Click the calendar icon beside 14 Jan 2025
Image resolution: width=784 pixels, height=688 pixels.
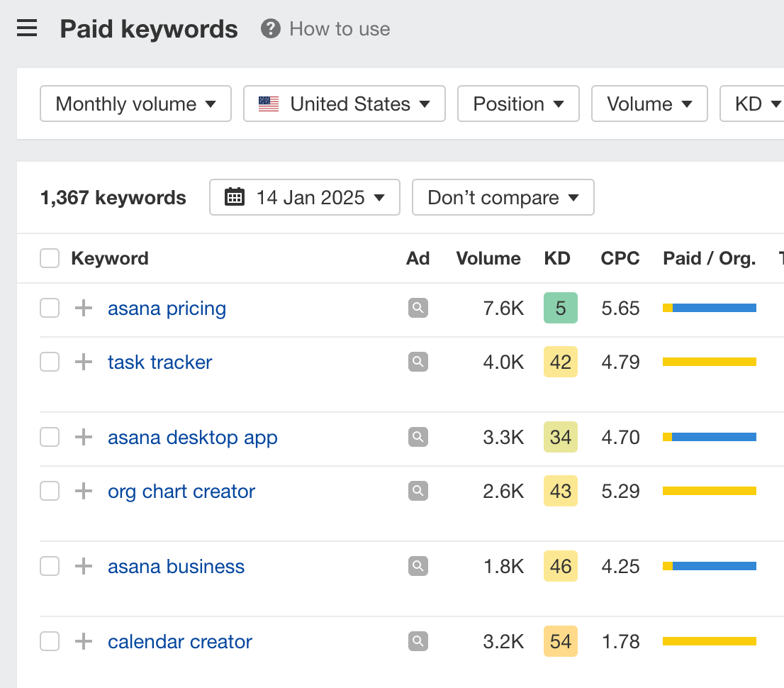coord(235,197)
